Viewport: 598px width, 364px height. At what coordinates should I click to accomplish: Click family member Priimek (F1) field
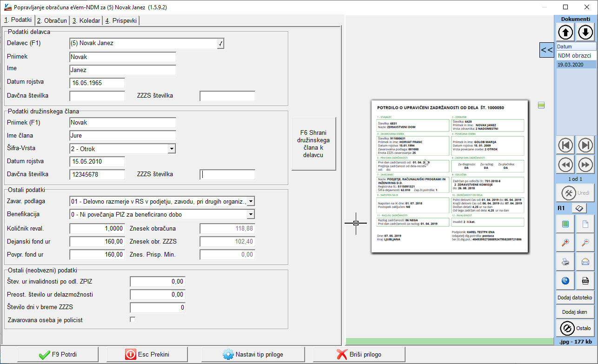tap(123, 123)
